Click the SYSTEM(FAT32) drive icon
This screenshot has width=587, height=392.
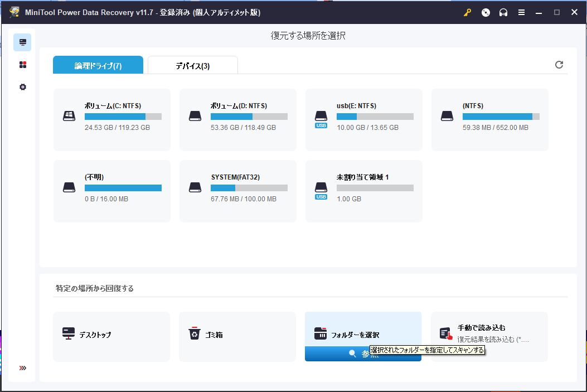pos(195,187)
